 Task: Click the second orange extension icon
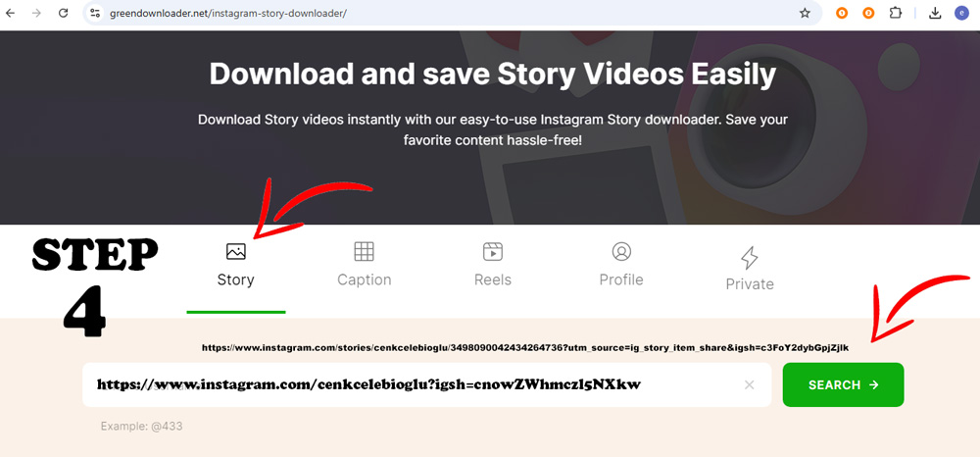(x=868, y=13)
